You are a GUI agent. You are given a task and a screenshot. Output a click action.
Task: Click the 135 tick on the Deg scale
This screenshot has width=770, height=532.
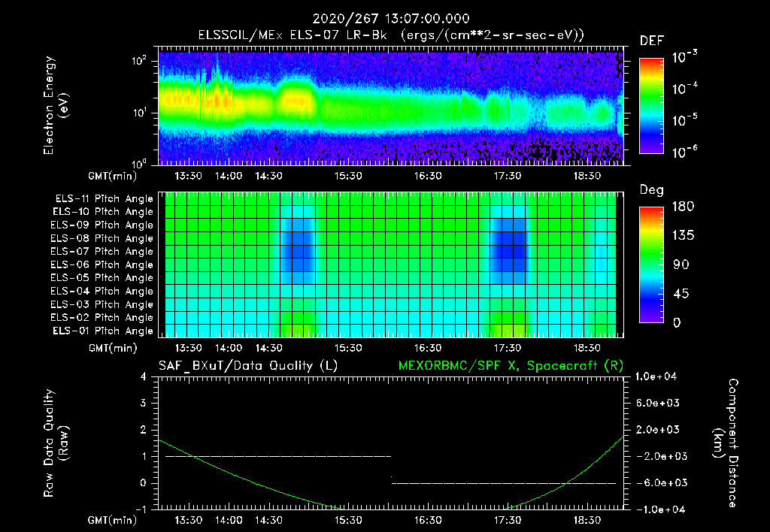[x=683, y=236]
